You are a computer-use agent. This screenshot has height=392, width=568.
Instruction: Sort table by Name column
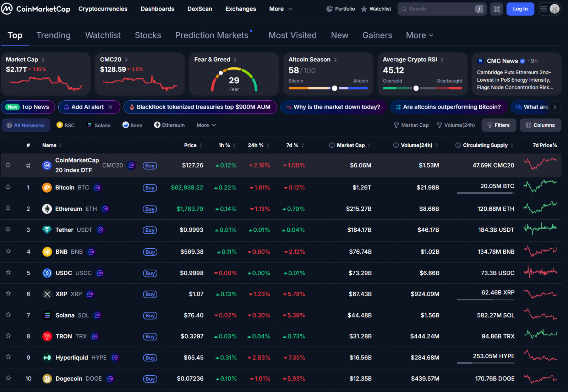(52, 145)
